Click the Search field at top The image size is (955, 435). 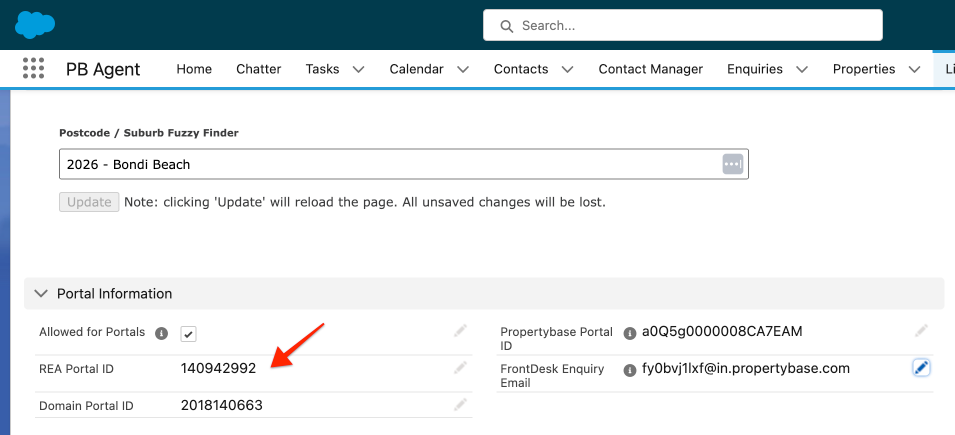point(682,25)
